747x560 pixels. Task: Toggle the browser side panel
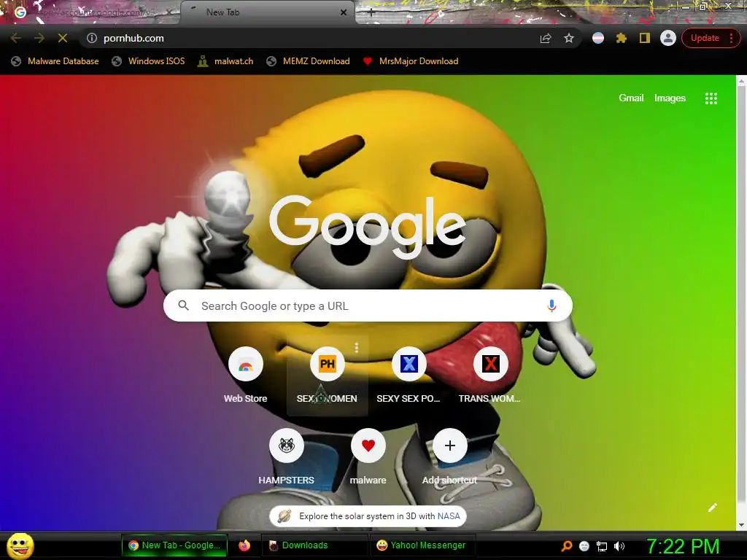(645, 38)
